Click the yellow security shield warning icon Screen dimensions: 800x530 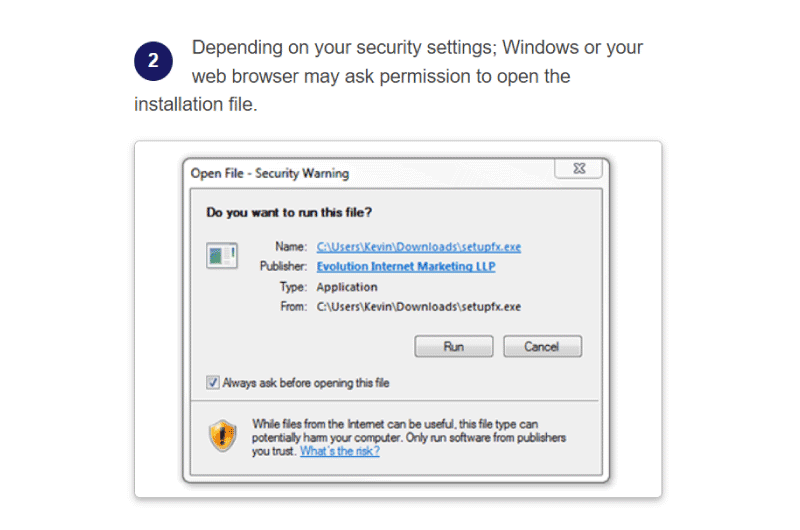tap(222, 436)
